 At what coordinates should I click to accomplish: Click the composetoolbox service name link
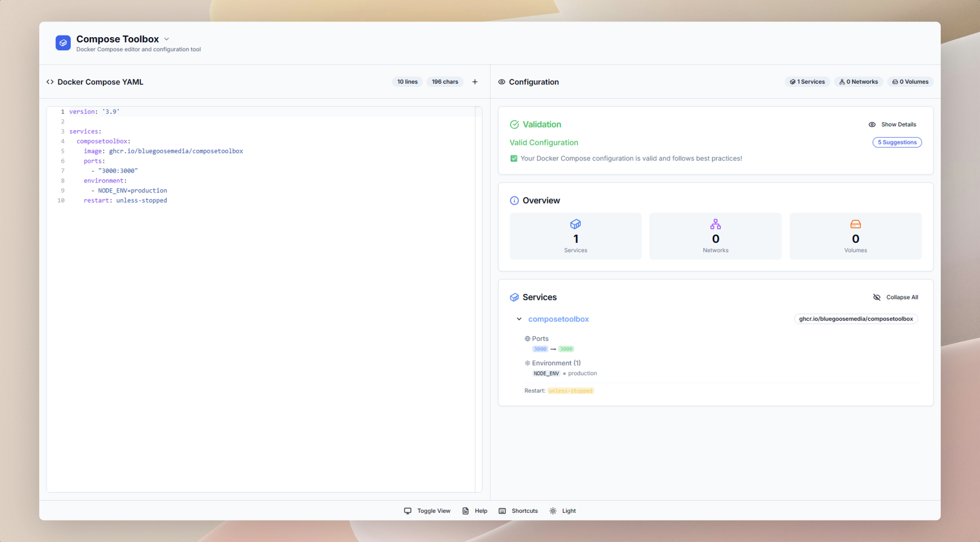point(558,319)
